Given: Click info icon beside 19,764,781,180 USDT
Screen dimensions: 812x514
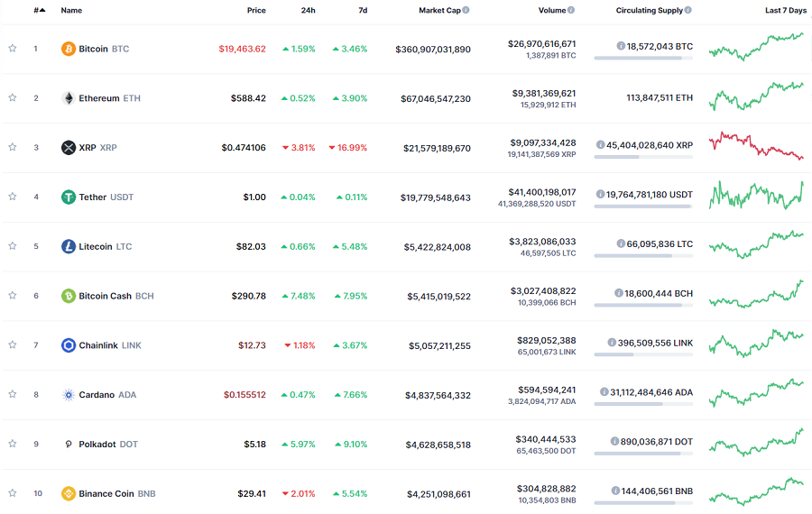Looking at the screenshot, I should tap(600, 194).
